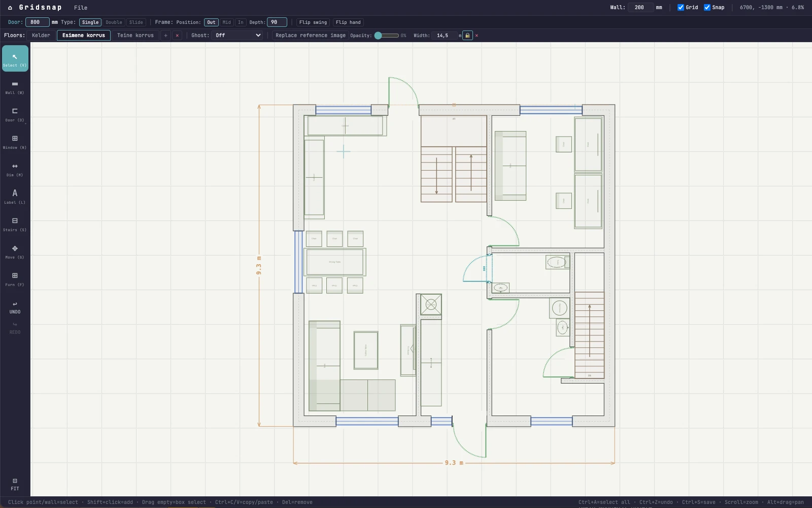The height and width of the screenshot is (508, 812).
Task: Set frame position to Mid
Action: click(x=226, y=22)
